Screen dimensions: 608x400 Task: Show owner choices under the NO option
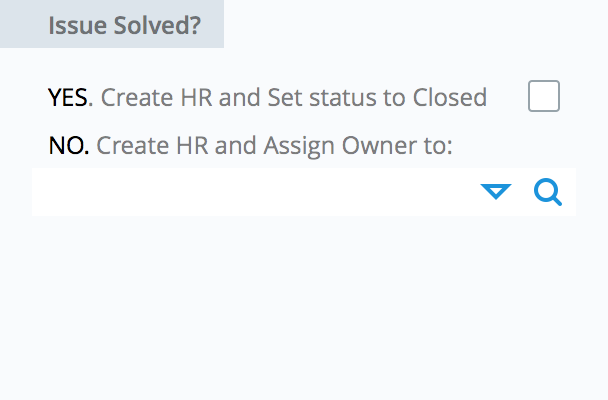pos(496,192)
